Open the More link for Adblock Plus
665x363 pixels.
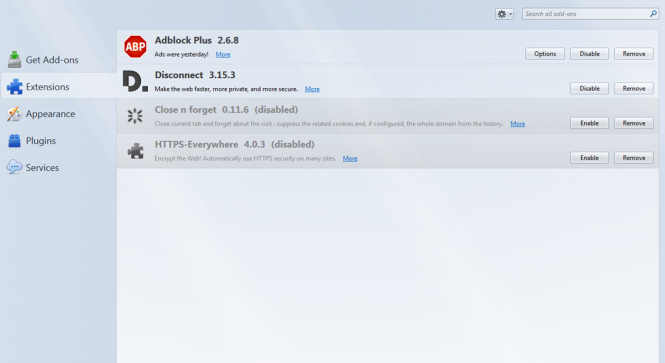pos(223,54)
